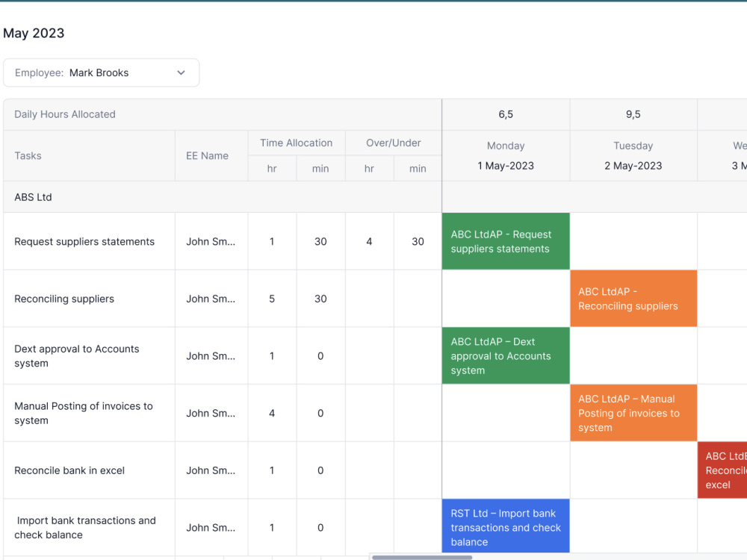Click EE Name cell in Request suppliers statements row
This screenshot has width=747, height=560.
tap(211, 241)
